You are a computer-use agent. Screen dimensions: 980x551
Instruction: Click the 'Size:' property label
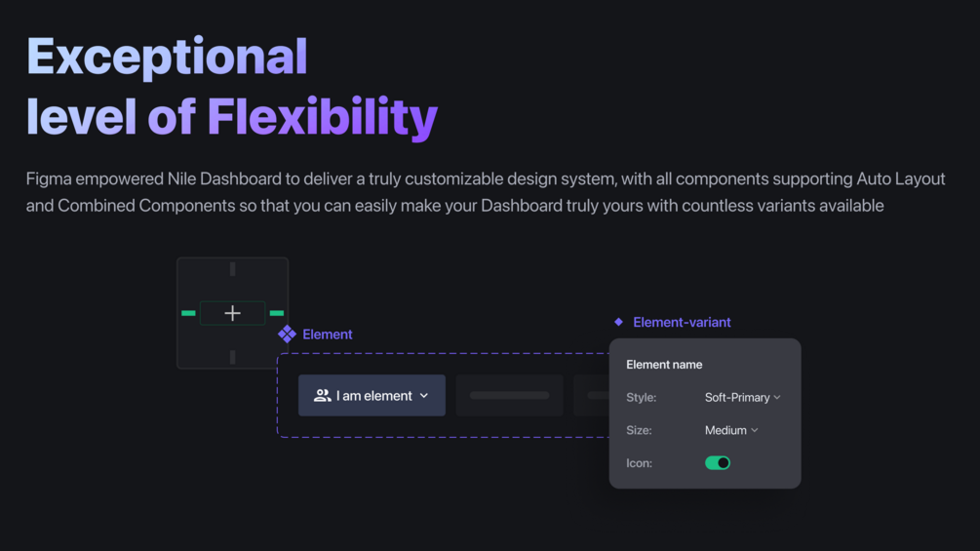(639, 430)
